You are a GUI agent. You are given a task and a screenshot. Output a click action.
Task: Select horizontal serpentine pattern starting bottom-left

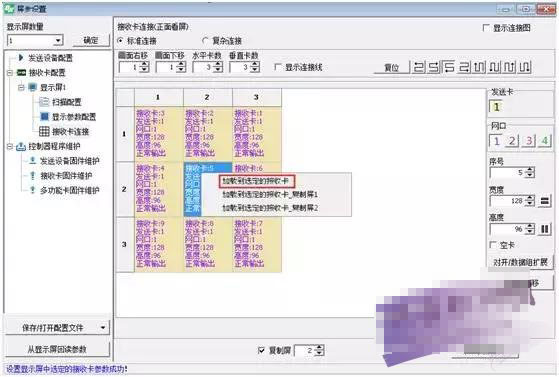tap(449, 67)
